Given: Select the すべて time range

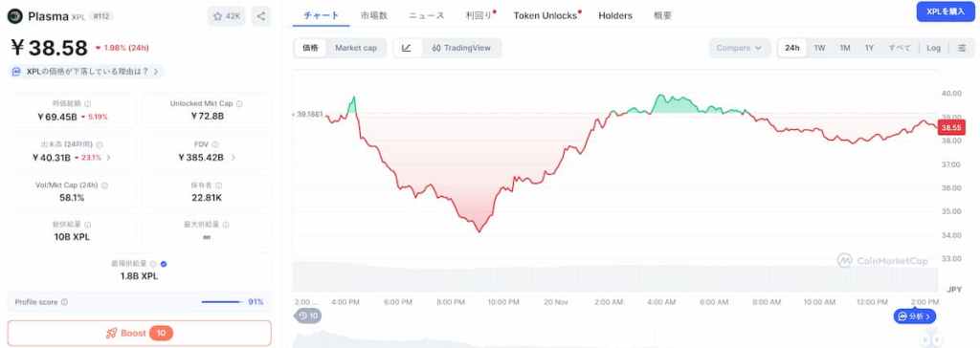Looking at the screenshot, I should click(x=900, y=48).
